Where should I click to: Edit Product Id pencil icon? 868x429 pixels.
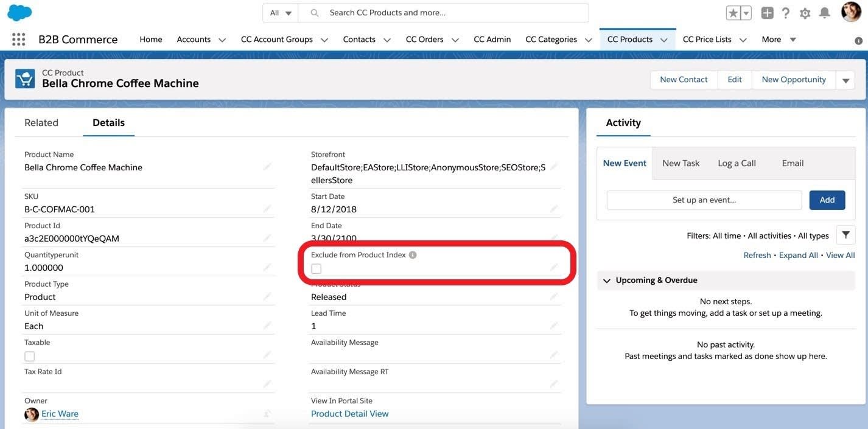point(267,238)
